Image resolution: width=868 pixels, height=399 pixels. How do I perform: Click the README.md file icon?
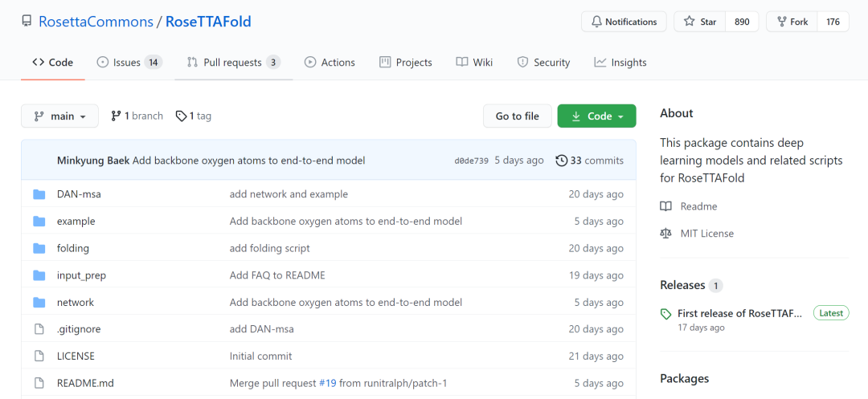tap(39, 383)
